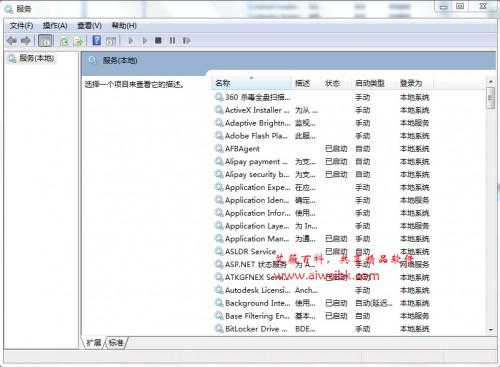
Task: Click 自动(延迟) startup type of Background Intelligent
Action: [374, 303]
